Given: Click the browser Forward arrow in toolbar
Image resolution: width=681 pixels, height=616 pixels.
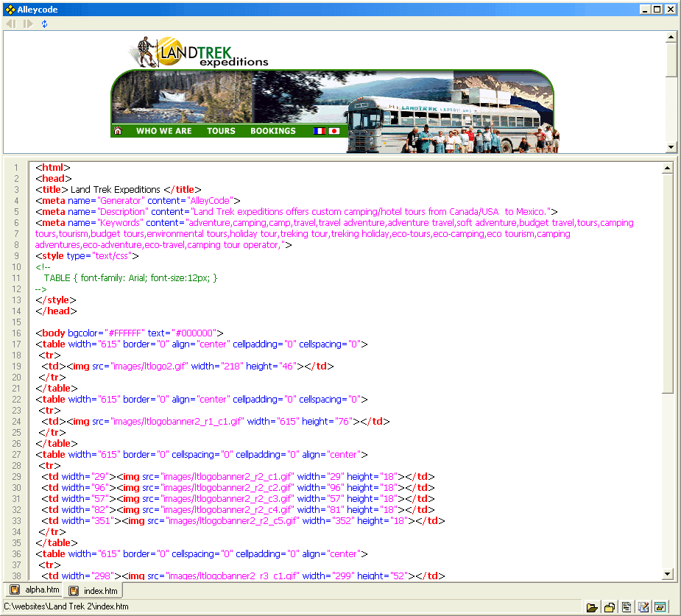Looking at the screenshot, I should point(28,24).
